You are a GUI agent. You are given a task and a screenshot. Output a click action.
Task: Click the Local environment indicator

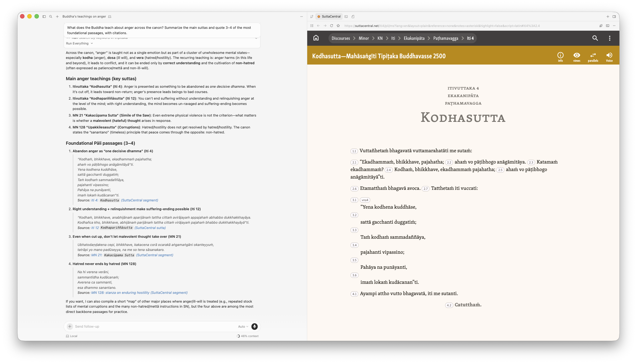pos(72,336)
